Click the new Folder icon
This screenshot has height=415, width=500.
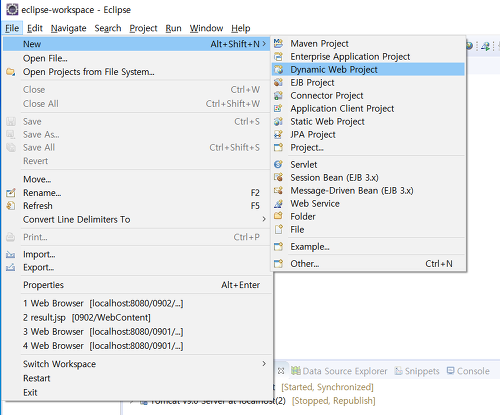278,216
